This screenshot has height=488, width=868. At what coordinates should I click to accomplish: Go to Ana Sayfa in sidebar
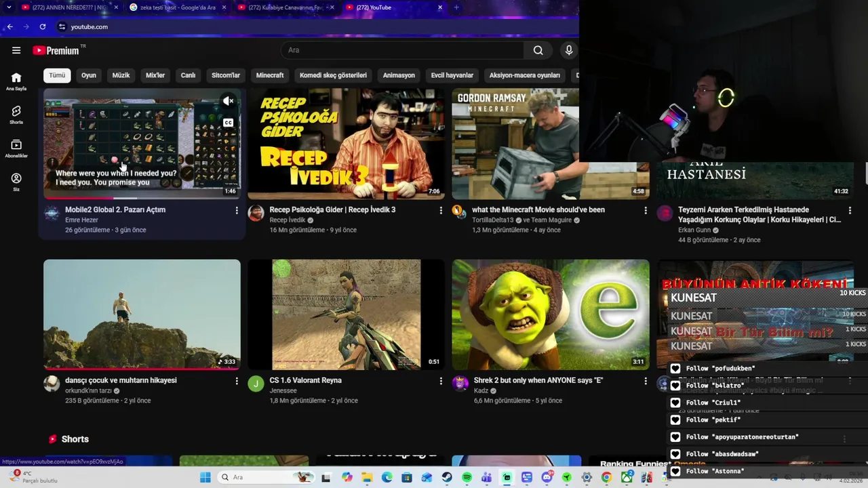point(16,81)
